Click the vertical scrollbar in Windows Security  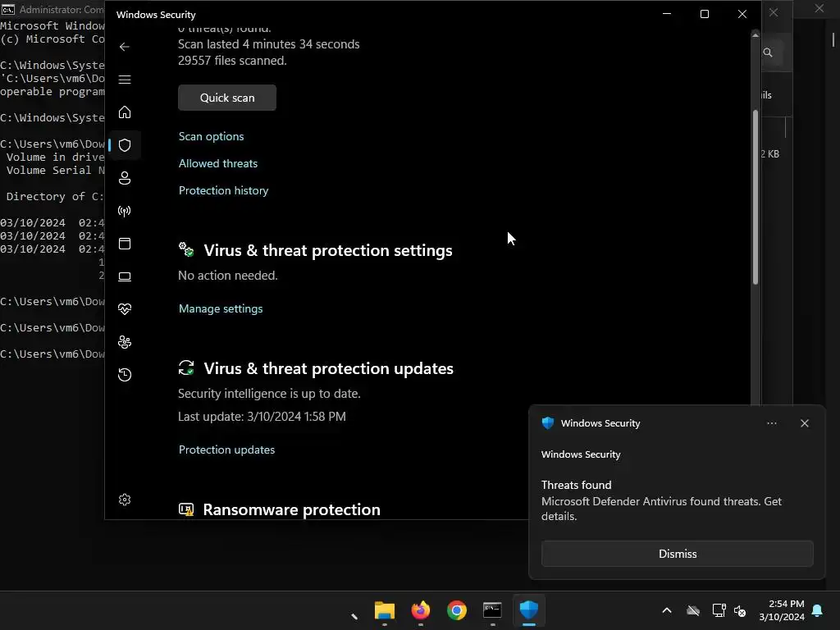(x=756, y=197)
